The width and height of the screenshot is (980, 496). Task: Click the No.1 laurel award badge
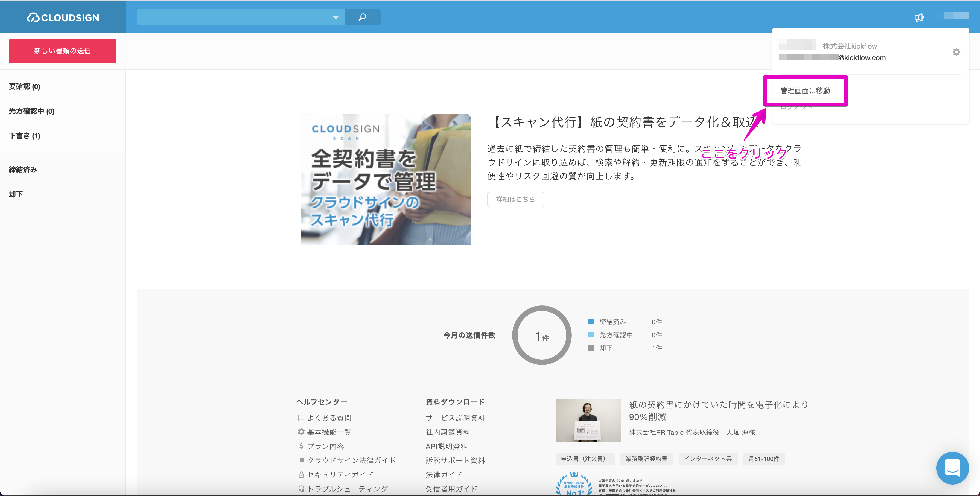click(574, 483)
